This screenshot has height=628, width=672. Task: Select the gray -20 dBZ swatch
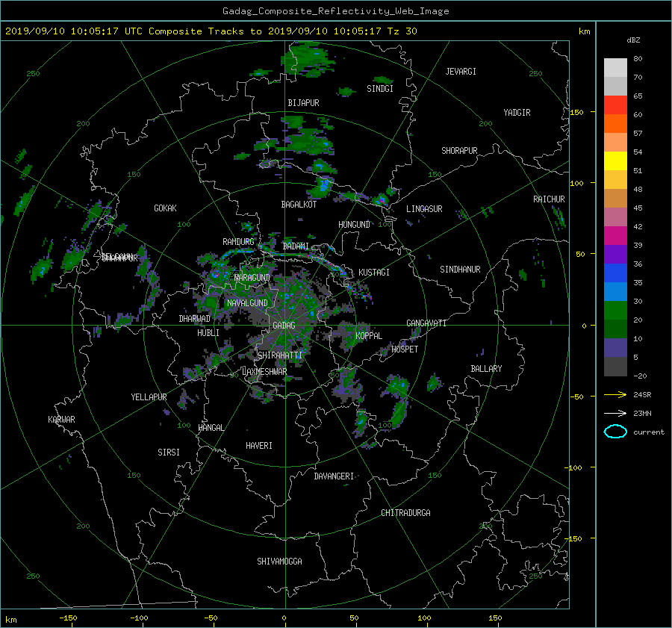tap(615, 367)
